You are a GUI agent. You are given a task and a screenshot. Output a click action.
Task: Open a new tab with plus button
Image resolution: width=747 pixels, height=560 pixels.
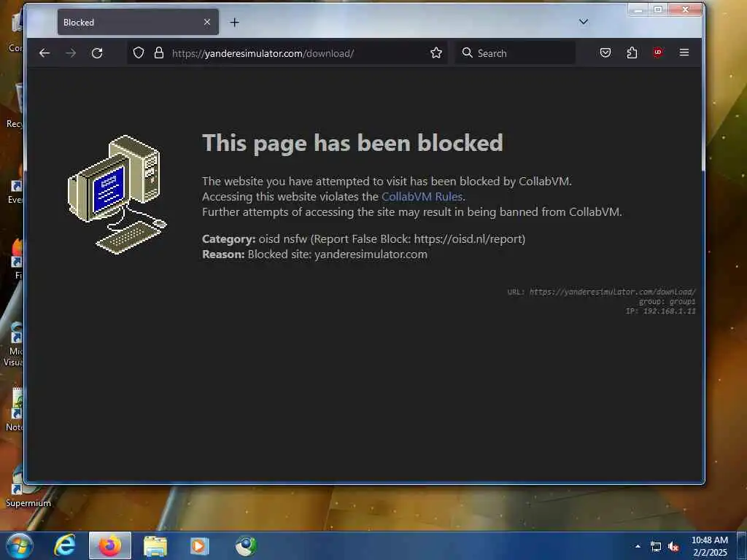(234, 23)
